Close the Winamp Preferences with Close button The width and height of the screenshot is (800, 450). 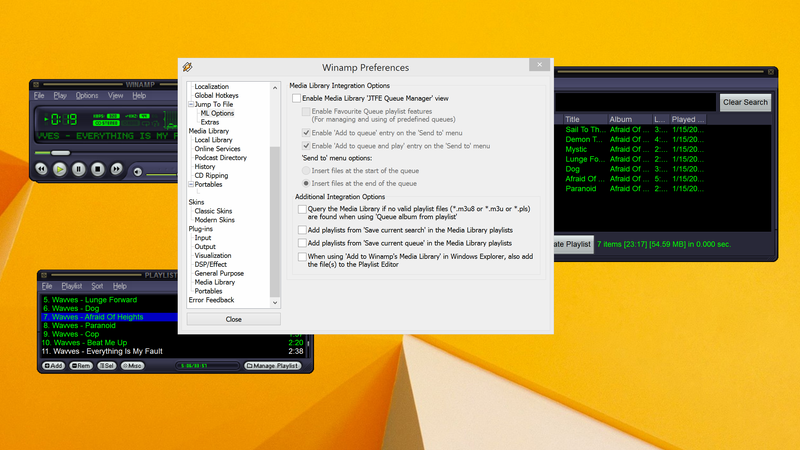click(x=233, y=319)
